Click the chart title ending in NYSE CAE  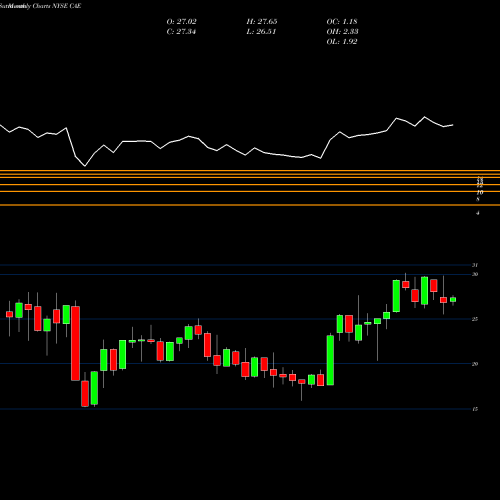40,6
